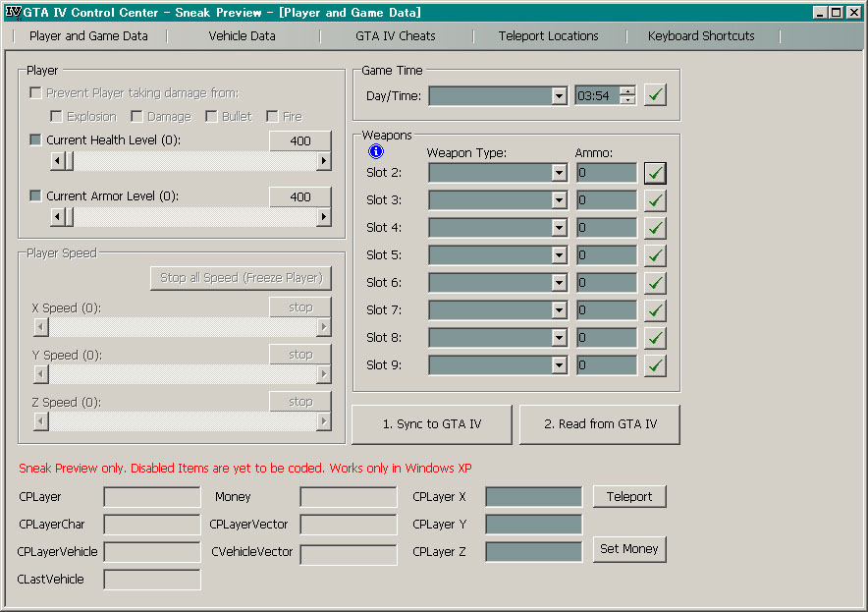Confirm Slot 4 weapon with green checkmark
The width and height of the screenshot is (868, 612).
tap(655, 228)
